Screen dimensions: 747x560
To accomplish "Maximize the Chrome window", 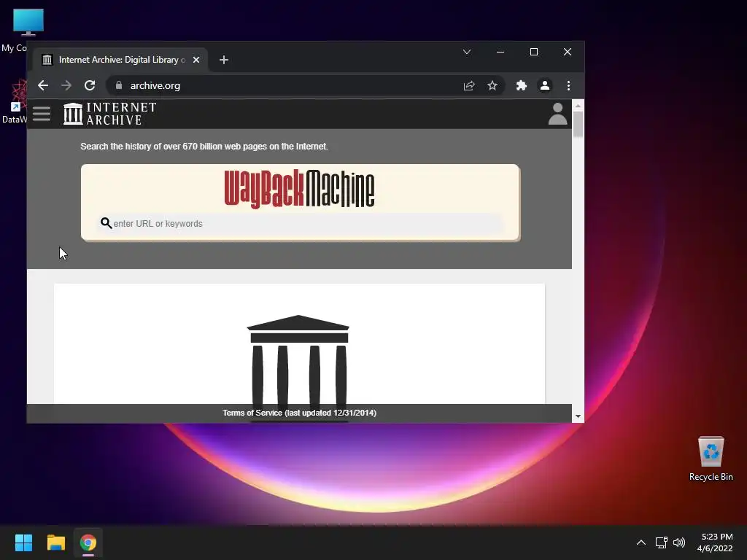I will pos(534,52).
